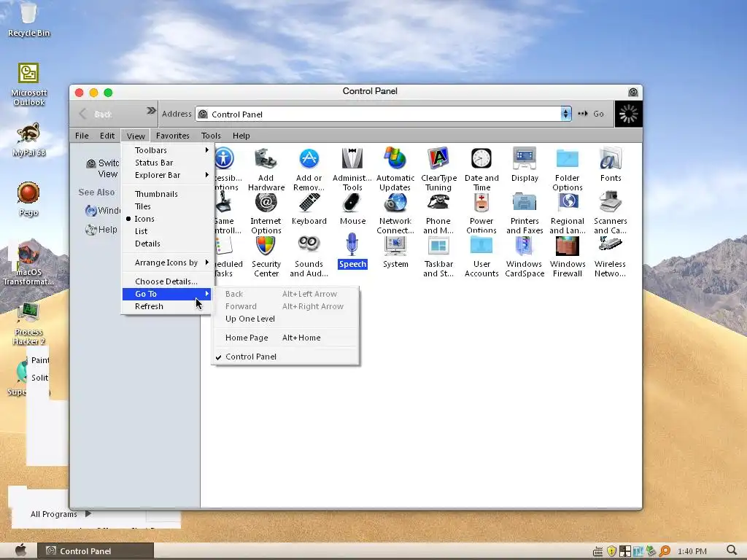Open Taskbar and Start Menu icon
The width and height of the screenshot is (747, 560).
pos(438,256)
